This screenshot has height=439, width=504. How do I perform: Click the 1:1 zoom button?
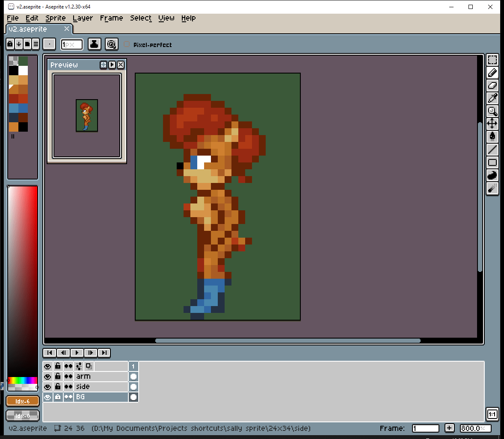tap(492, 414)
